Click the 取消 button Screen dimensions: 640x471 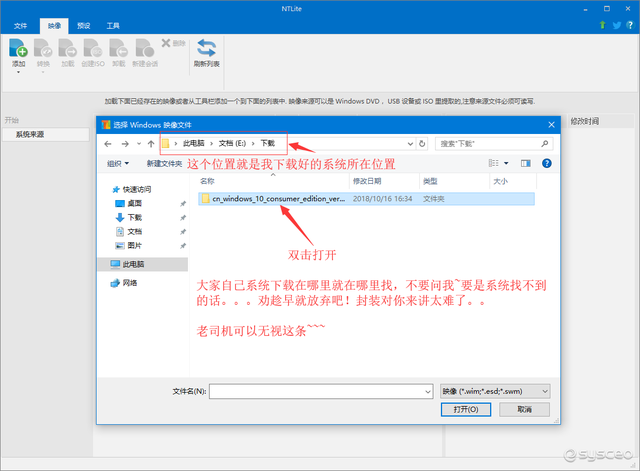click(x=524, y=409)
